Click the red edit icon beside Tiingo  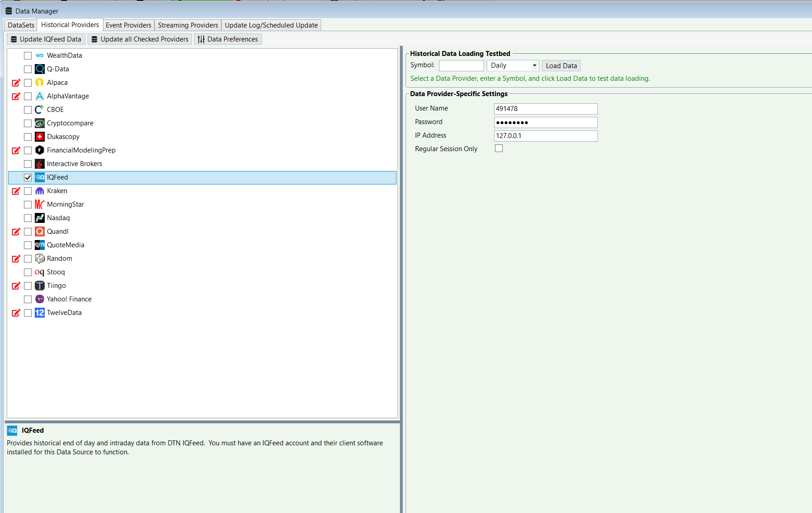click(16, 286)
